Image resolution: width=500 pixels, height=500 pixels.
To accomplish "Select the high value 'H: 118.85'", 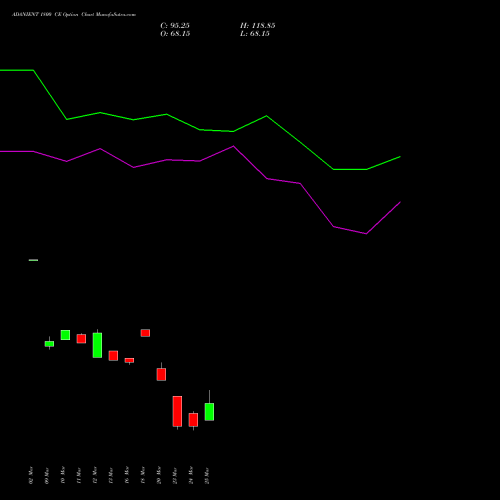I will point(258,26).
